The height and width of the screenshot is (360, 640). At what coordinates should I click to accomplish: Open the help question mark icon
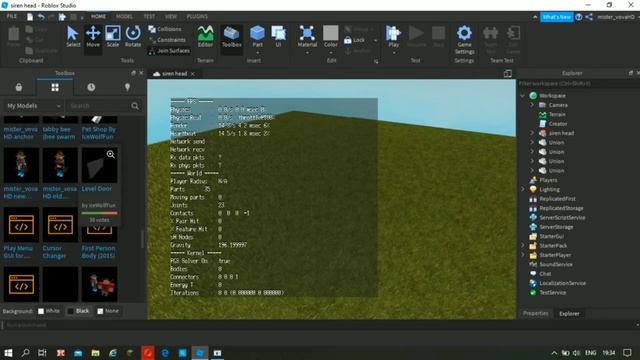578,17
